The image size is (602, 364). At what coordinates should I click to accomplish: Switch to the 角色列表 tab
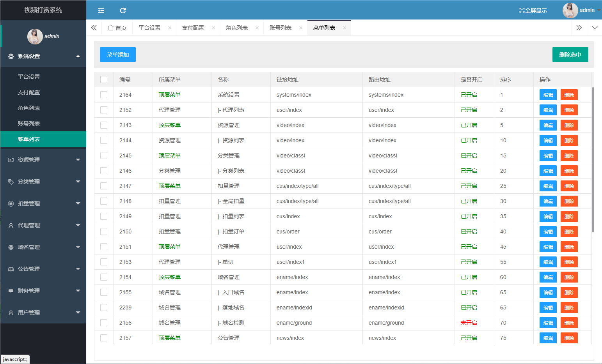click(237, 28)
